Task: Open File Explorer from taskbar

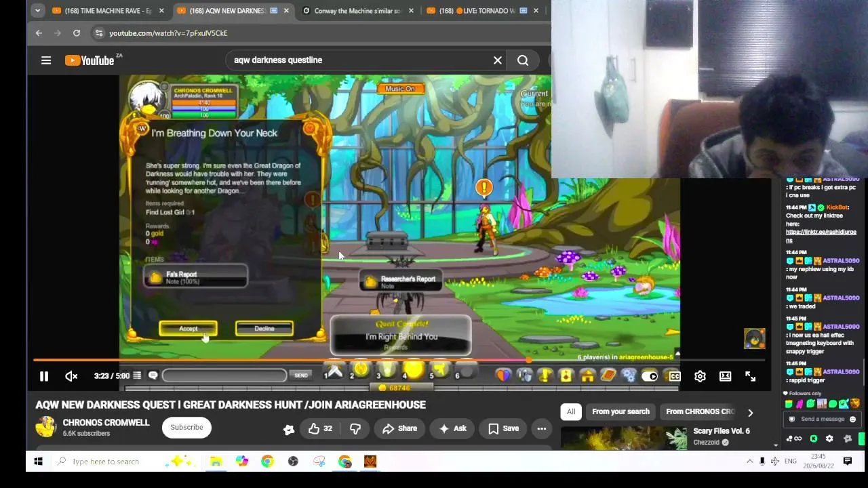Action: tap(216, 462)
